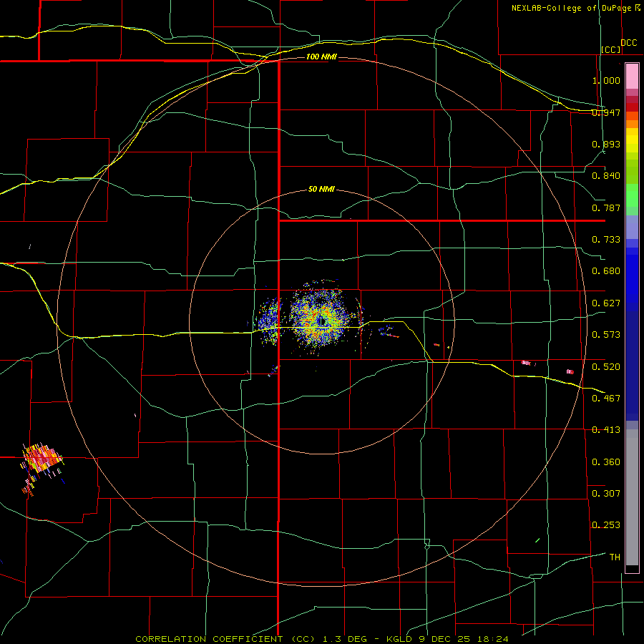Click the NEXLAB-College of DuPage credit text
The height and width of the screenshot is (644, 644).
tap(575, 8)
